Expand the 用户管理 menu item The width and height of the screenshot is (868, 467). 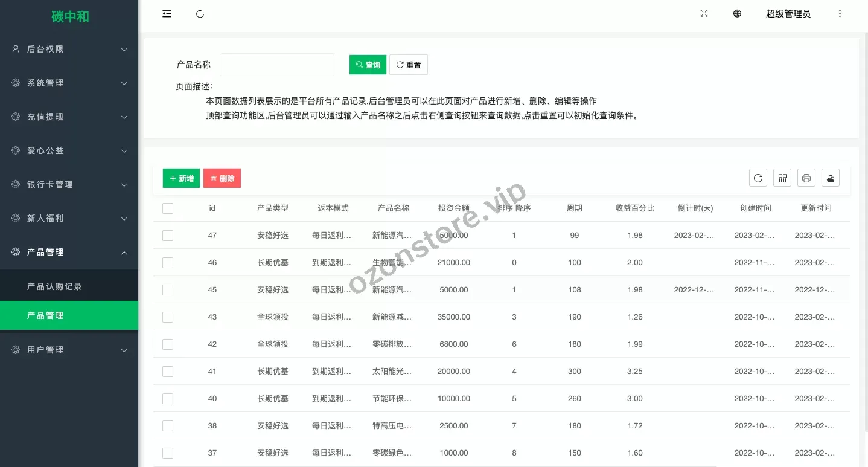[69, 350]
